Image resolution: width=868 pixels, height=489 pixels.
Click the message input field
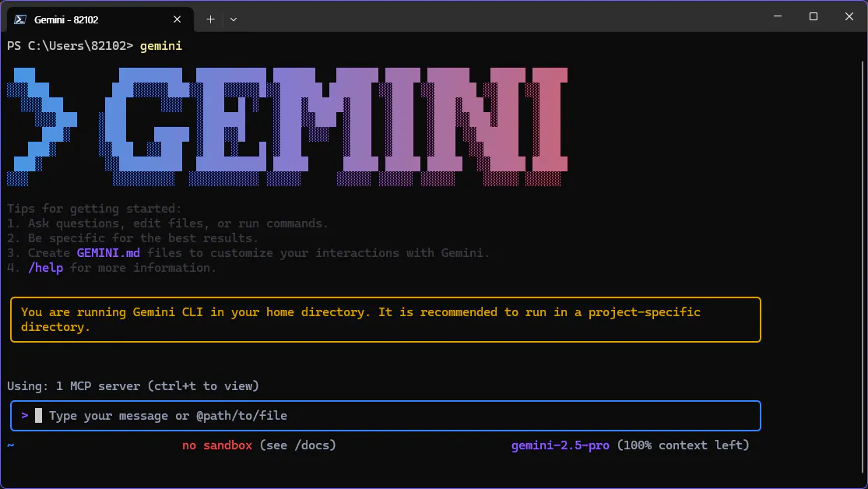(385, 416)
